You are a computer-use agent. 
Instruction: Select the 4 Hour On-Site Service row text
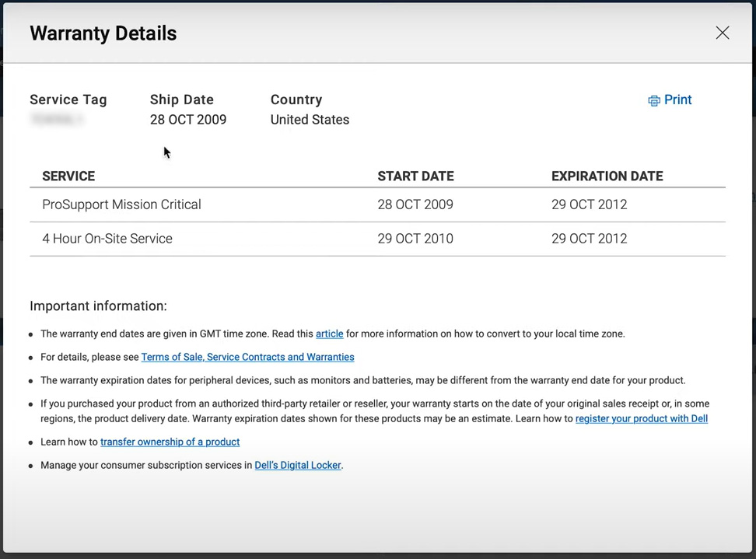point(107,239)
